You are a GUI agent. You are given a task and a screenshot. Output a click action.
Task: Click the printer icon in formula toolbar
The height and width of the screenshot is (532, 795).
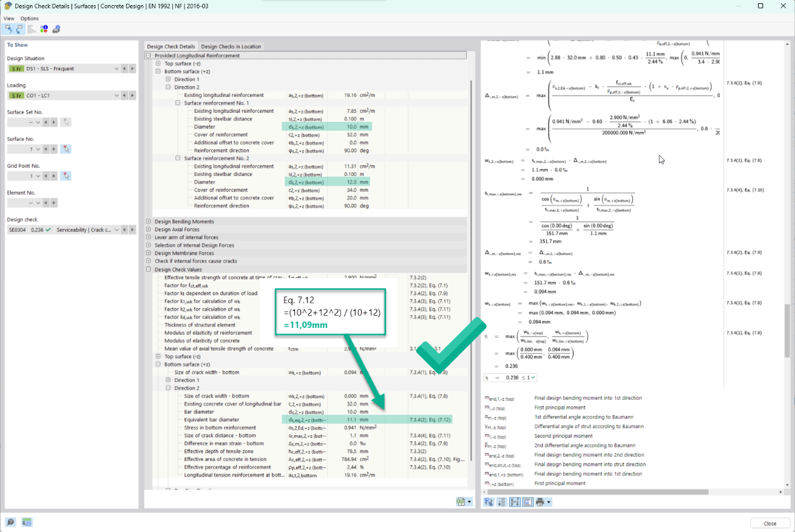540,502
